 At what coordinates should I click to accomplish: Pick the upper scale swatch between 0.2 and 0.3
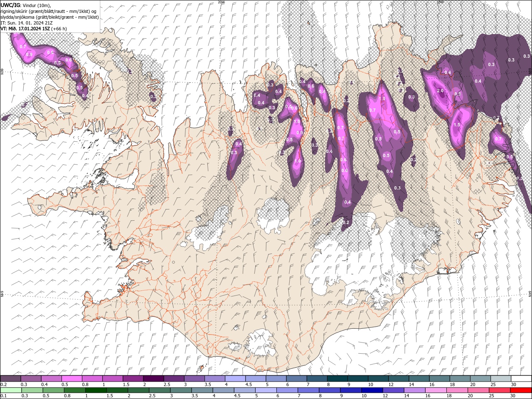pos(10,379)
